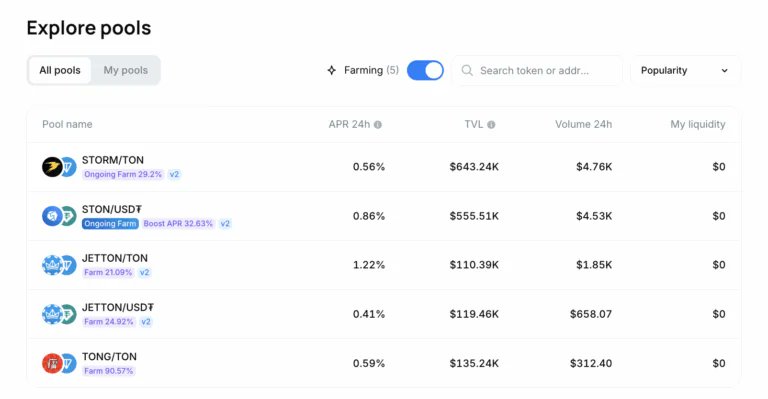Image resolution: width=768 pixels, height=399 pixels.
Task: Open the JETTON/USD₮ pool name
Action: [x=118, y=307]
